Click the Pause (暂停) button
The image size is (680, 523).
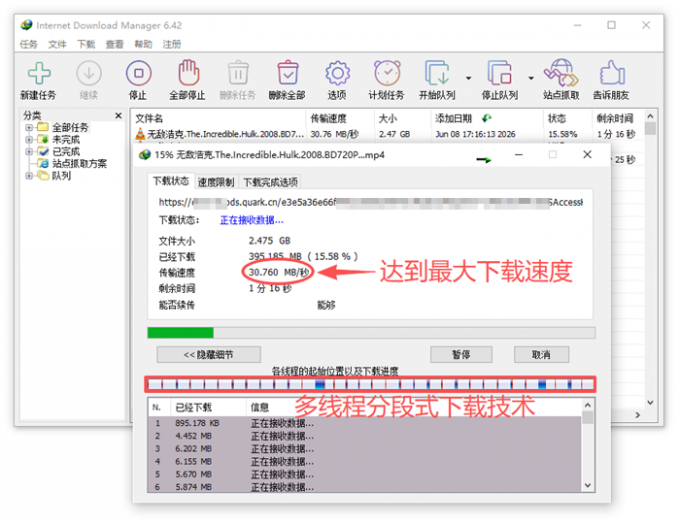pos(461,355)
